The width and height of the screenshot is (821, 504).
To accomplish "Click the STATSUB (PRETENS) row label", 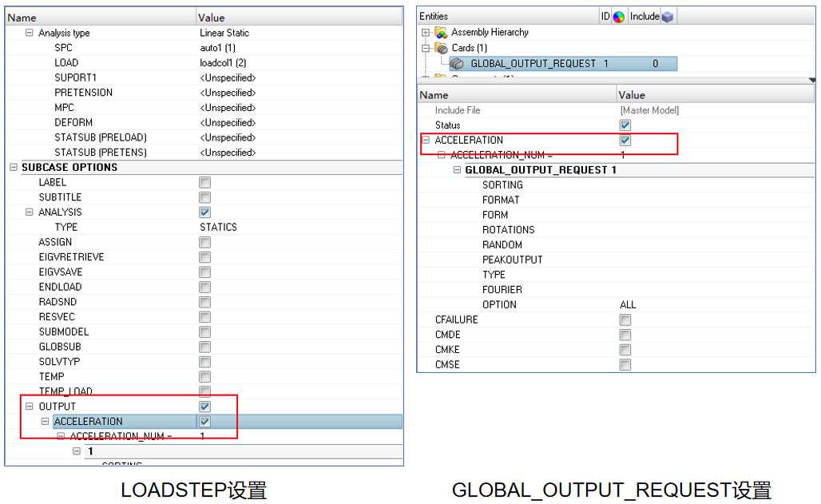I will [x=101, y=153].
